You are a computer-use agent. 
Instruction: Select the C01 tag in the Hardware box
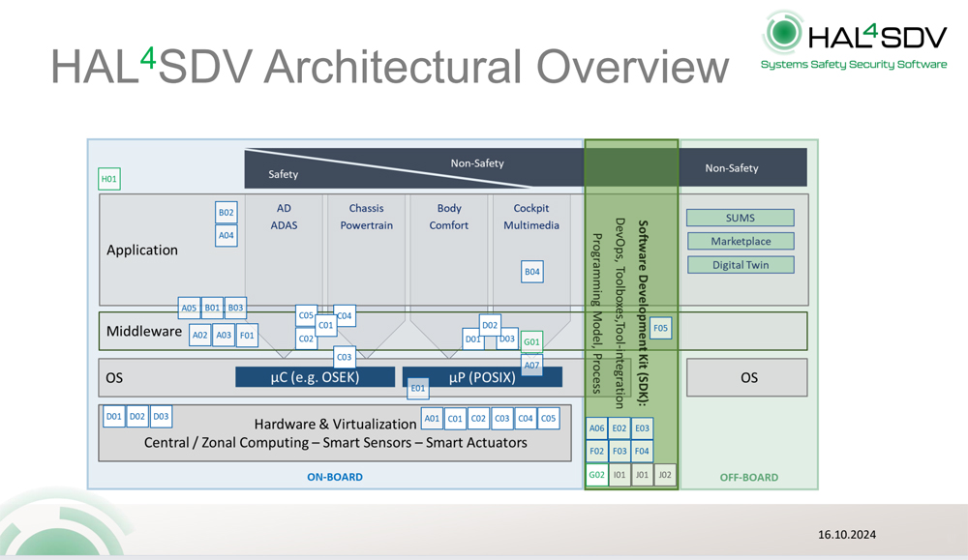click(455, 418)
